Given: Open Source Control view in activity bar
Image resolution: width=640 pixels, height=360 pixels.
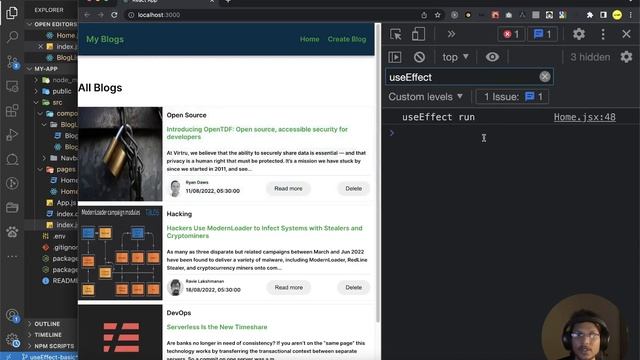Looking at the screenshot, I should click(x=12, y=62).
